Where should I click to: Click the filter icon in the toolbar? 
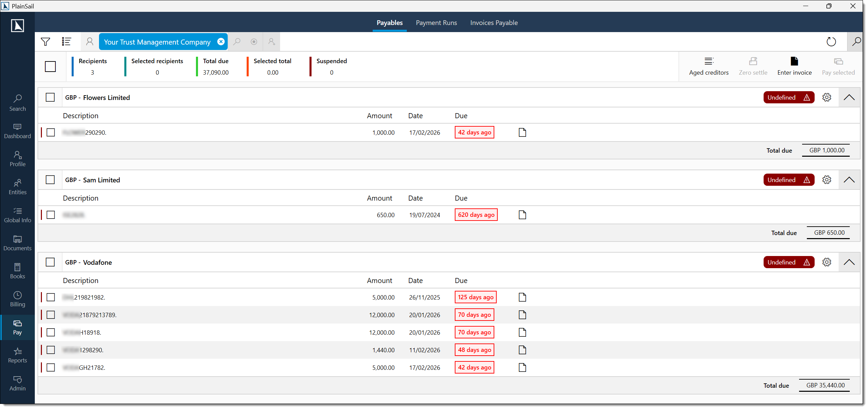[x=46, y=42]
